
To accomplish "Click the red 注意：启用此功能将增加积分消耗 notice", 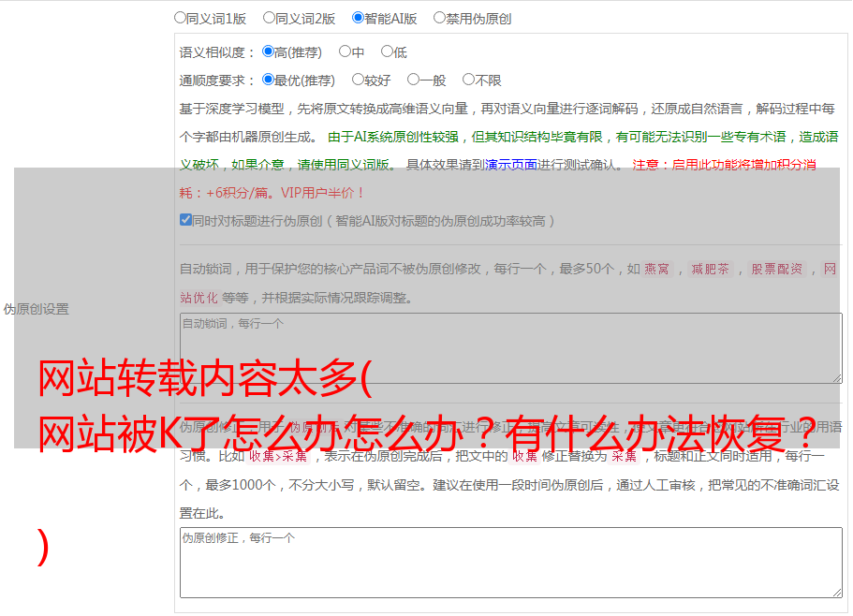I will pos(498,179).
